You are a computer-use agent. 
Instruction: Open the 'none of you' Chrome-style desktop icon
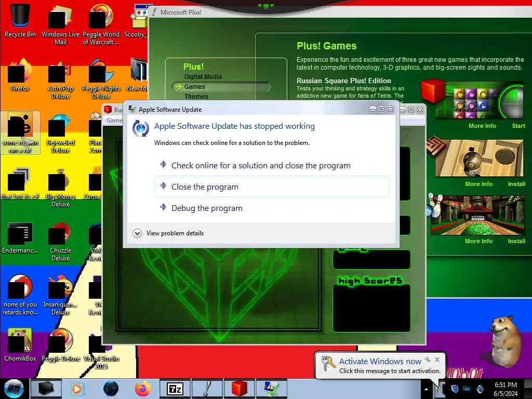click(x=20, y=295)
